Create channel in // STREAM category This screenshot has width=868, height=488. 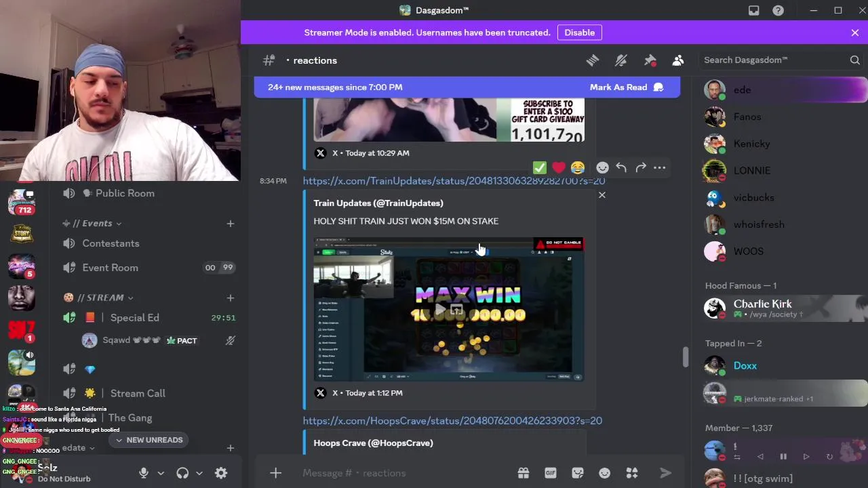point(231,298)
